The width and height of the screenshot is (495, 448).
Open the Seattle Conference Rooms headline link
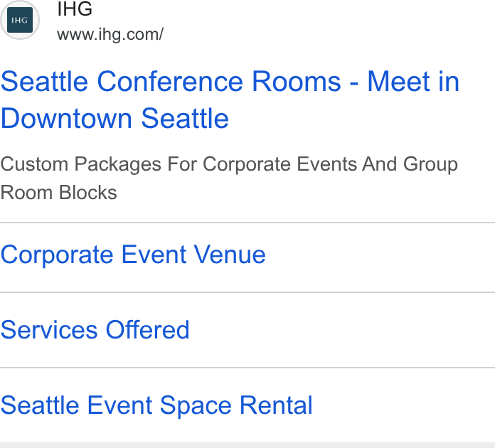pos(230,100)
